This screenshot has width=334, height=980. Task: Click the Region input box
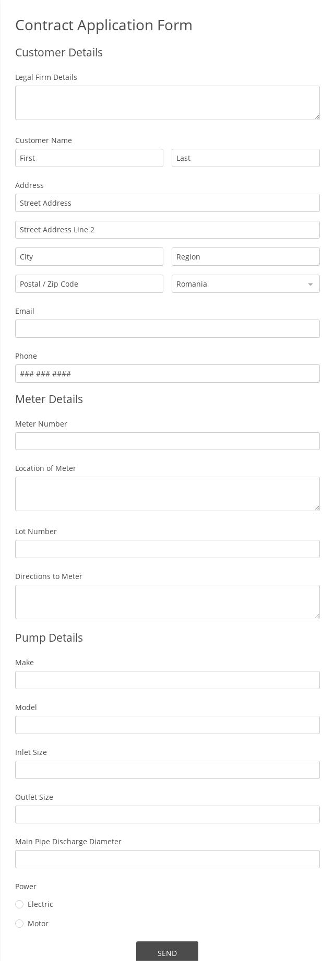click(245, 256)
